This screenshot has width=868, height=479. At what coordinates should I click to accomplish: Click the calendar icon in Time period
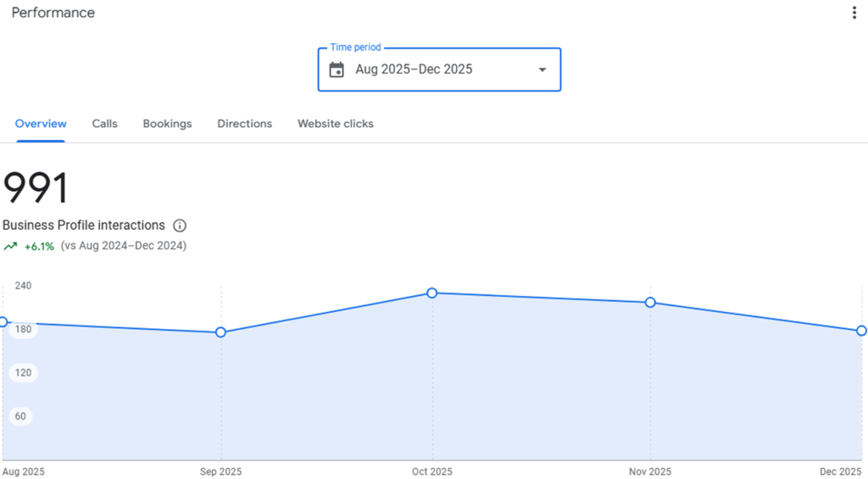(x=337, y=70)
